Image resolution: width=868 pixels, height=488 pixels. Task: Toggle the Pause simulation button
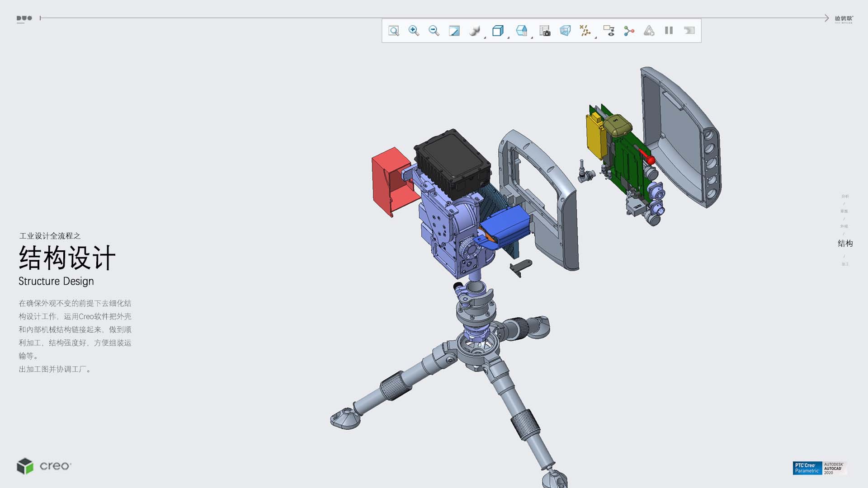tap(669, 31)
